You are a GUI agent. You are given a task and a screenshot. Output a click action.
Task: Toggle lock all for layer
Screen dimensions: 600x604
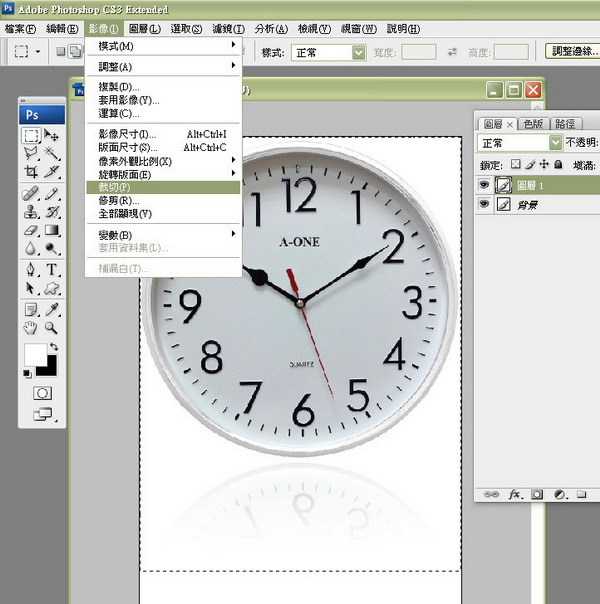558,164
